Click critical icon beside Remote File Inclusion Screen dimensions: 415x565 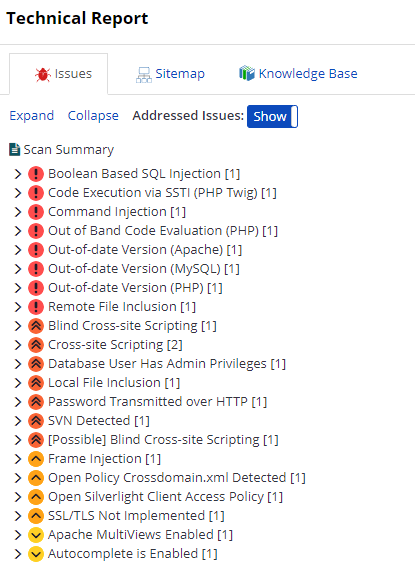coord(36,307)
